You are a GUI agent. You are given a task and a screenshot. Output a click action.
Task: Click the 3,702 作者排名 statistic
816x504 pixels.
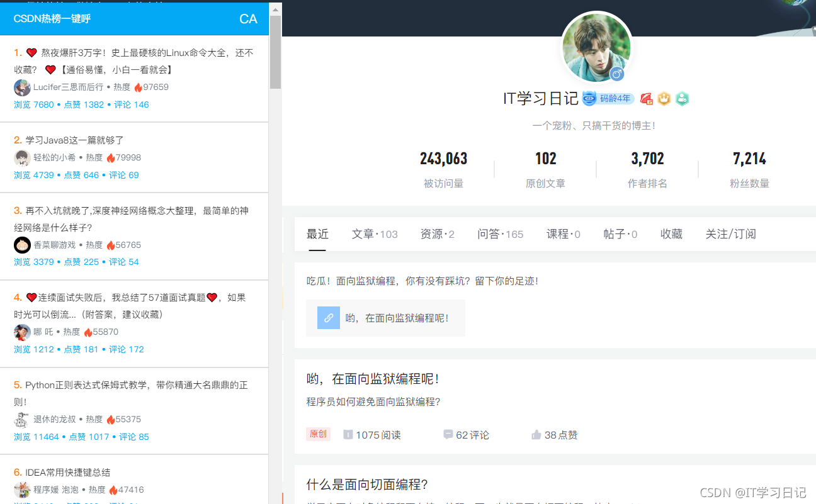click(x=647, y=169)
